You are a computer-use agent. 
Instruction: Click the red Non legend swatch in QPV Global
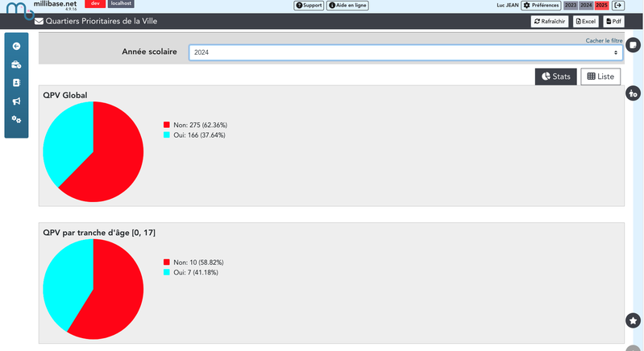(x=167, y=125)
